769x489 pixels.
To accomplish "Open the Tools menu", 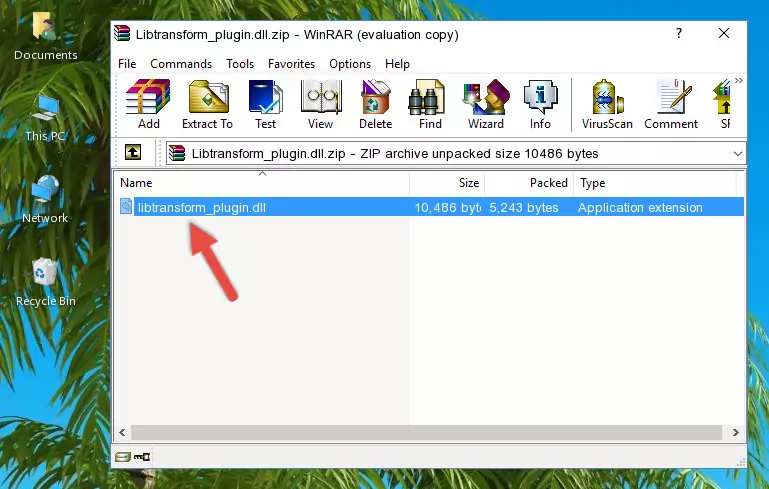I will coord(240,64).
